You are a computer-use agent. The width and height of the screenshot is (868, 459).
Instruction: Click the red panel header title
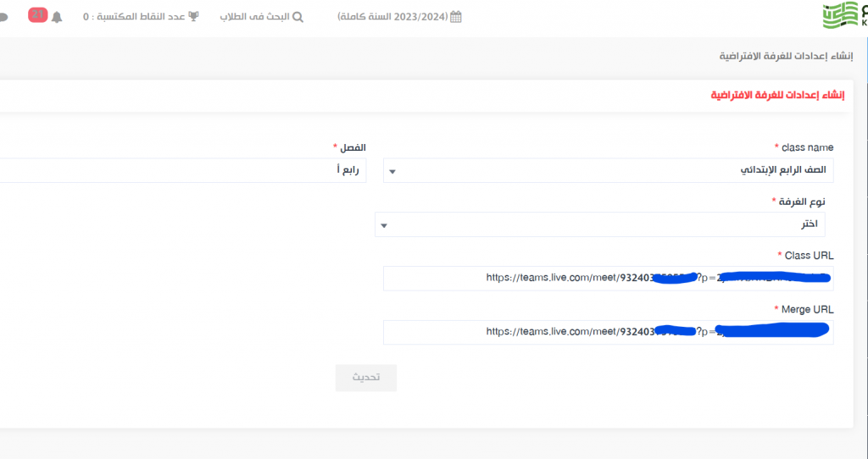point(776,96)
